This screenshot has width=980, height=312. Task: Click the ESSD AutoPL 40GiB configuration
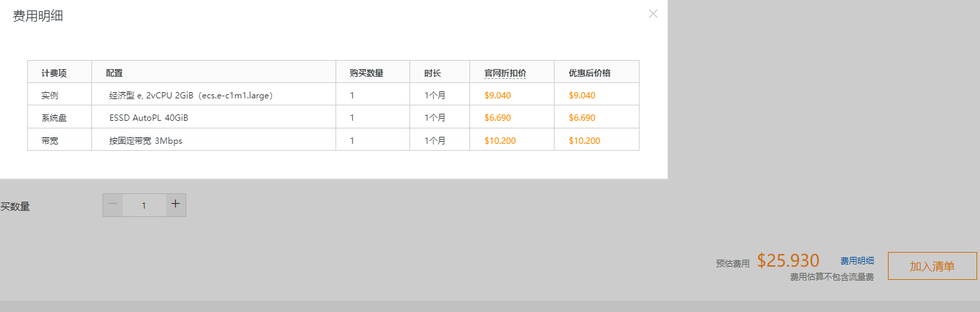tap(149, 118)
